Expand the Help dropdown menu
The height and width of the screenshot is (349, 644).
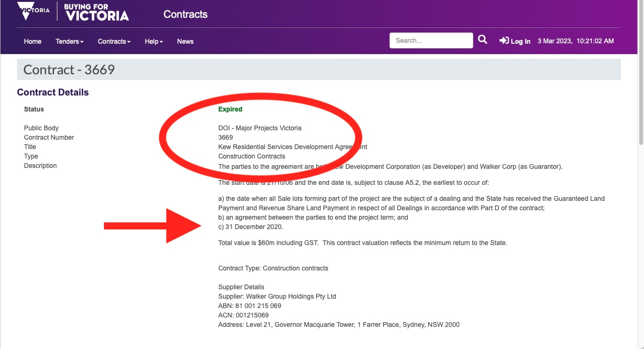pyautogui.click(x=154, y=41)
